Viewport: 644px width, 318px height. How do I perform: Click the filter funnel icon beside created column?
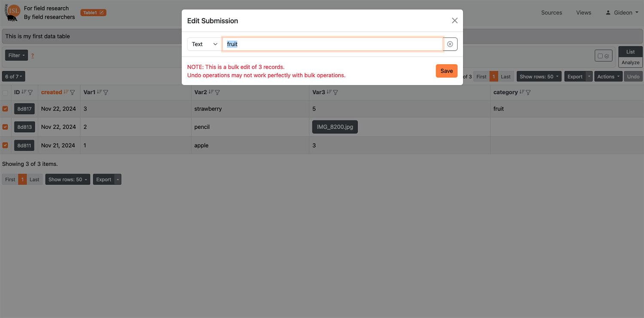click(x=73, y=92)
